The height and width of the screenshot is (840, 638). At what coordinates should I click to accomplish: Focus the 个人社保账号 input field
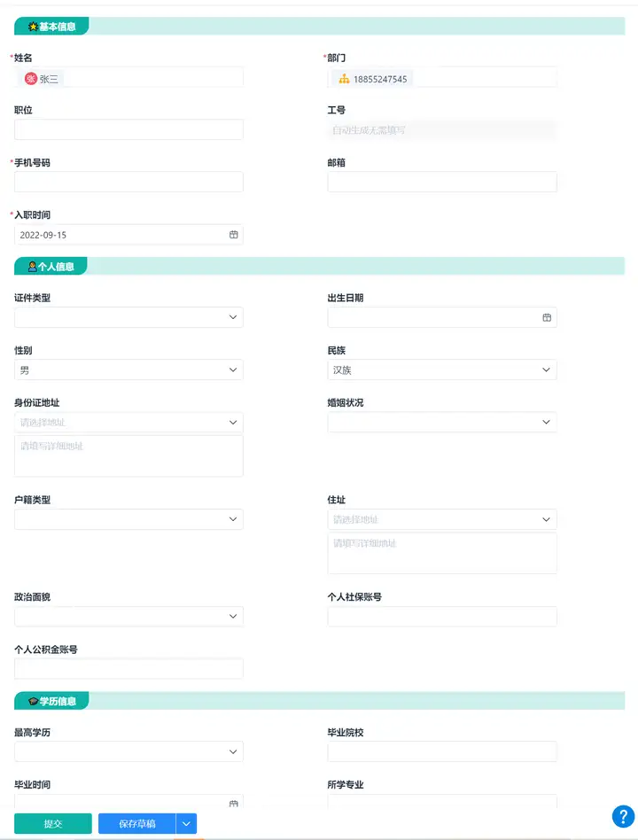(442, 616)
